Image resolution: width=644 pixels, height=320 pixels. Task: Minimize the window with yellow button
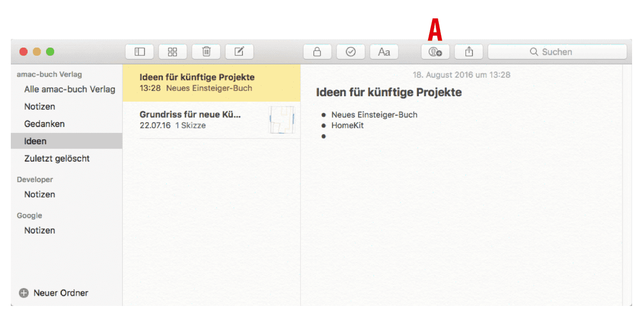pyautogui.click(x=37, y=52)
